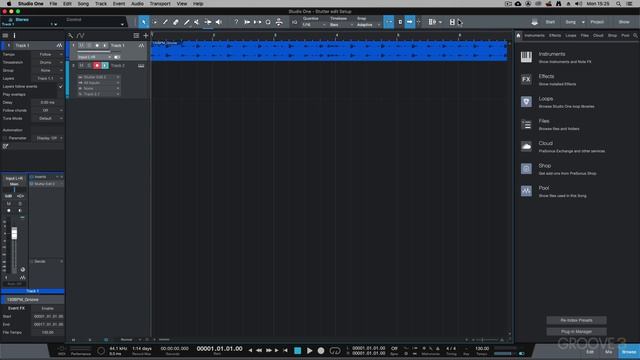Open Group None dropdown
640x360 pixels.
tap(48, 70)
